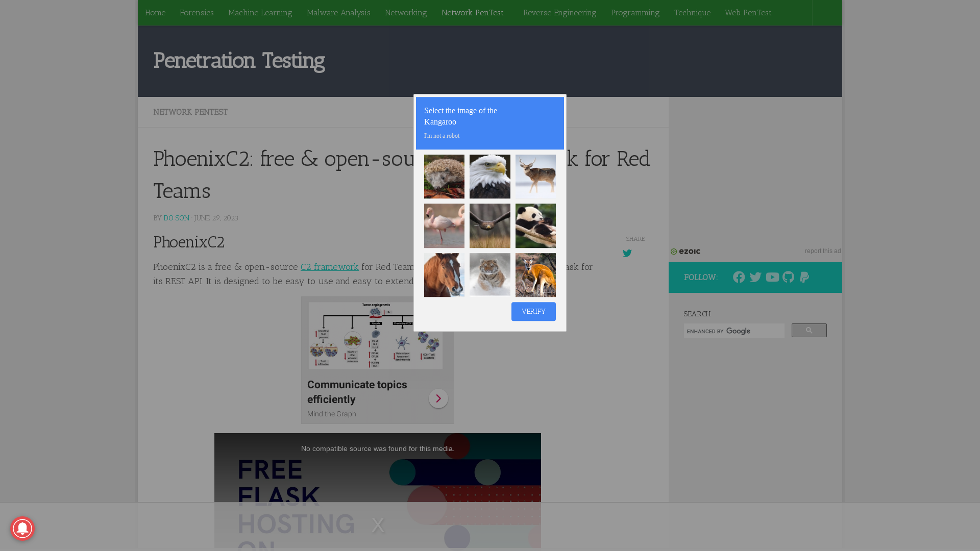Open the Twitter follow icon
The width and height of the screenshot is (980, 551).
click(x=755, y=277)
